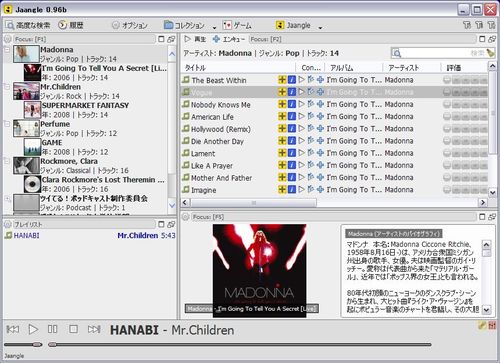The height and width of the screenshot is (363, 500).
Task: Select the Vogue track row
Action: pos(334,92)
